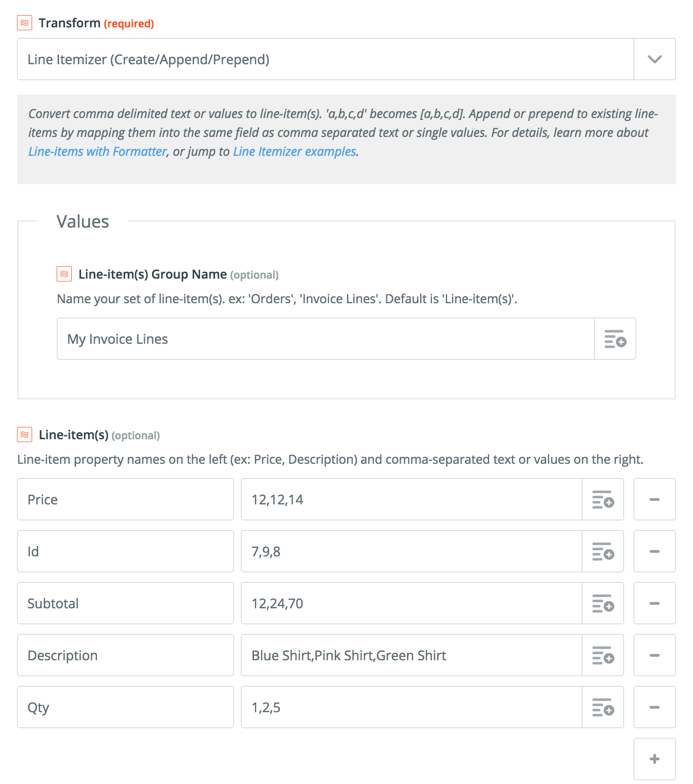The width and height of the screenshot is (693, 784).
Task: Click insert-field icon in Subtotal row
Action: (603, 604)
